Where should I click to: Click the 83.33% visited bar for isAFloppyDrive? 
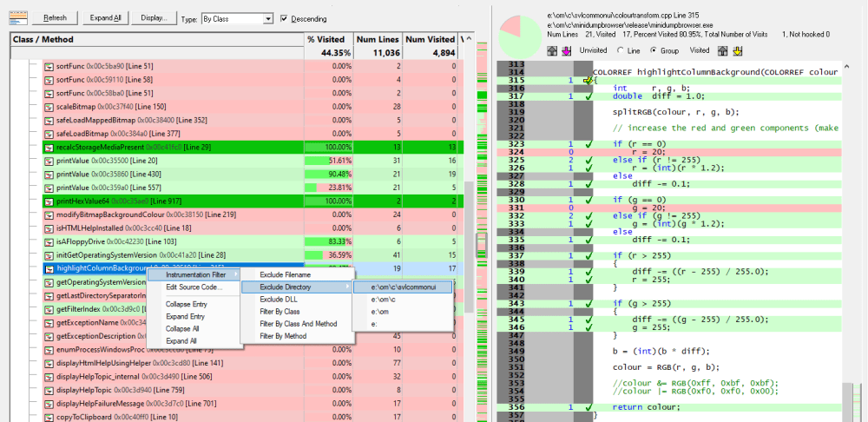pyautogui.click(x=329, y=241)
